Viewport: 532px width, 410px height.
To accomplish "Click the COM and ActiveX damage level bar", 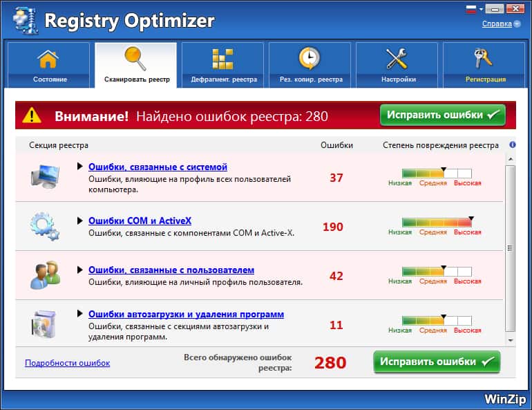I will point(437,223).
